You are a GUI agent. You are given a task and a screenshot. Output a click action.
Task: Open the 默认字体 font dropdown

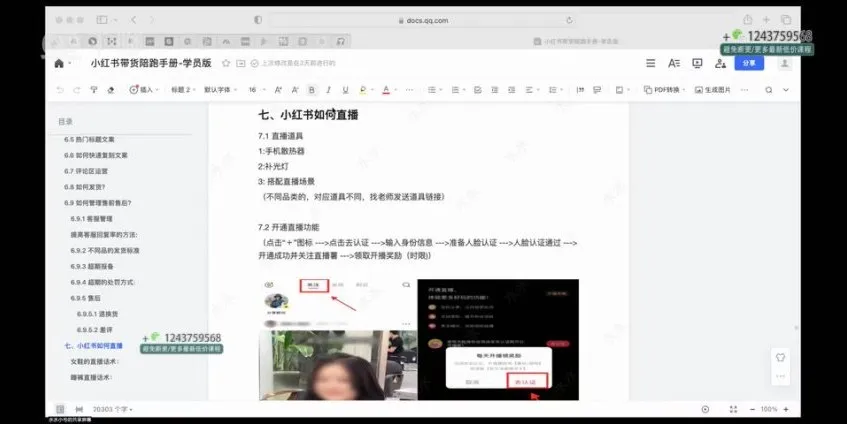[x=219, y=89]
